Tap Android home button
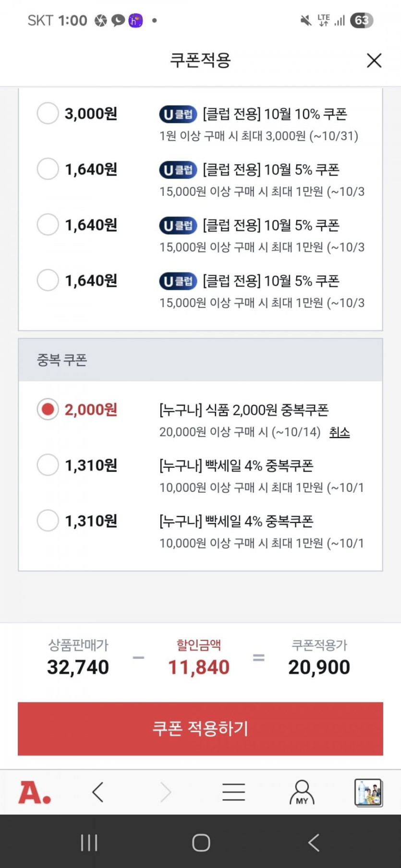 (201, 843)
